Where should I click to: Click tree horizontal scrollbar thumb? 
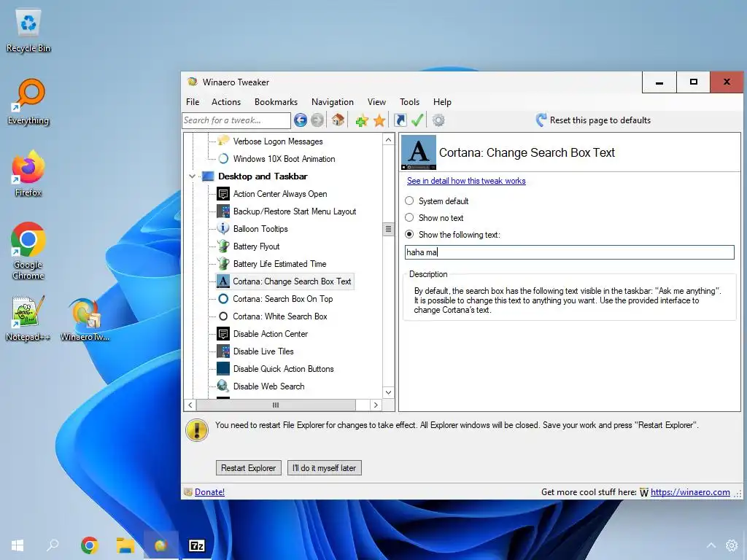click(x=276, y=405)
